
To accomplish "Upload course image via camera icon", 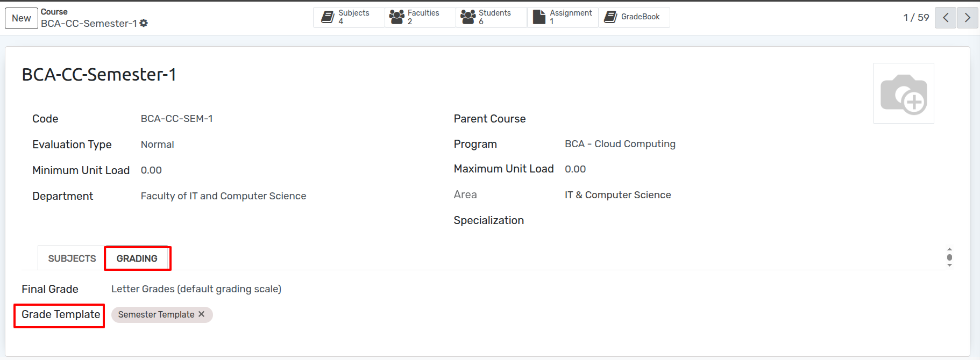I will [904, 93].
